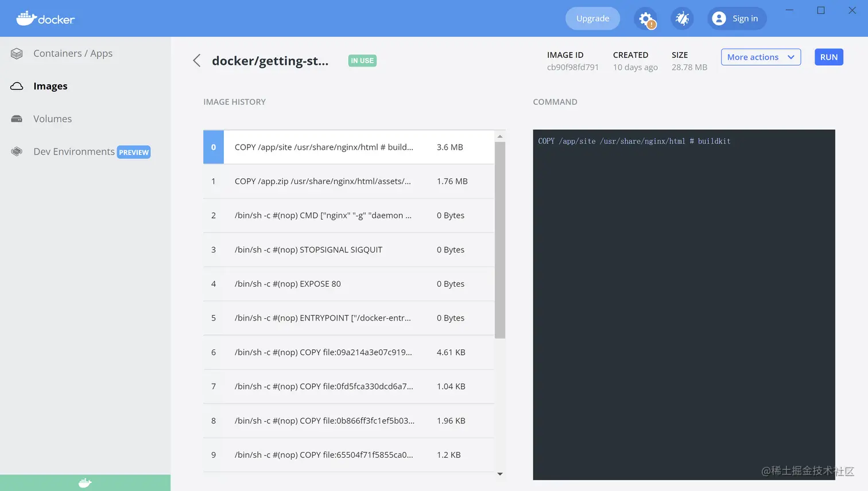
Task: Select history row COPY file:0b866ff3fc1ef5b03
Action: [348, 420]
